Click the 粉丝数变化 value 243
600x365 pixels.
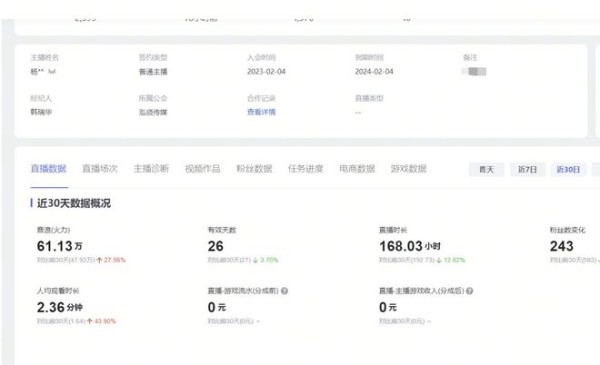561,246
